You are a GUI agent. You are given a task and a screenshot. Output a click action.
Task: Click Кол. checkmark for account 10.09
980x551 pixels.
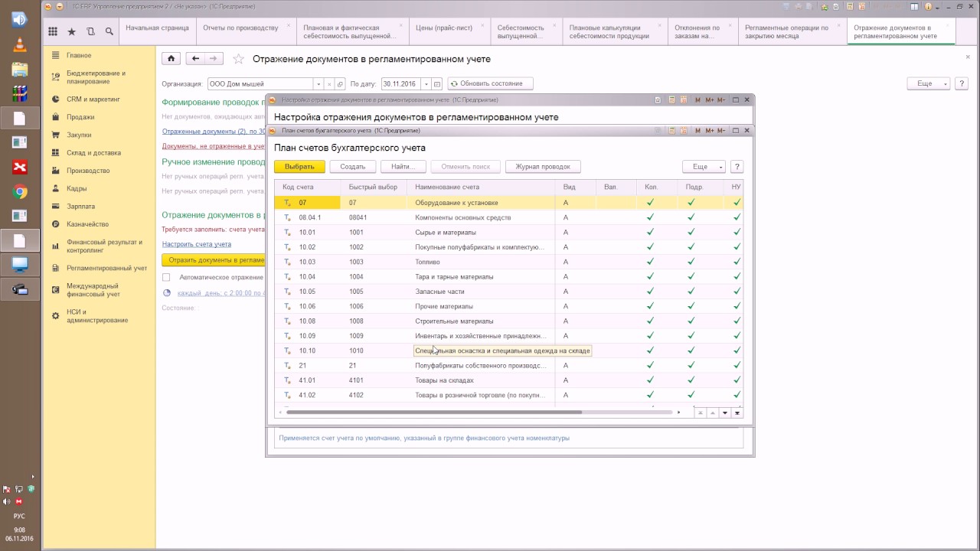click(650, 336)
